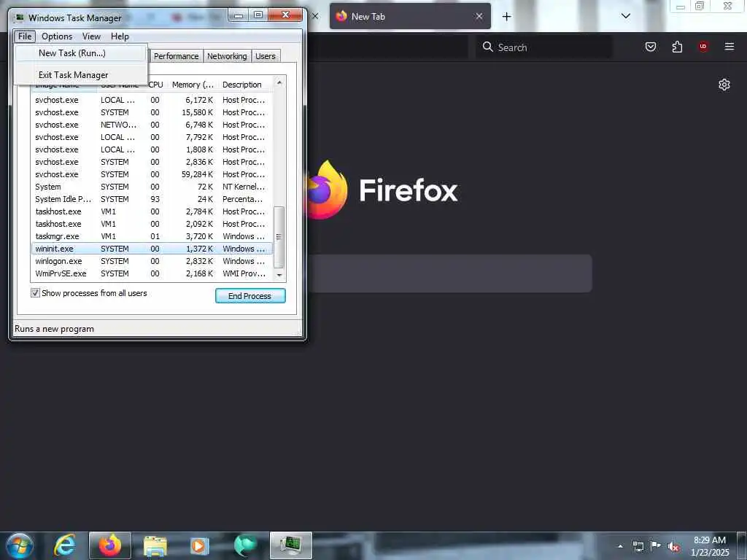
Task: Expand the list all tabs chevron
Action: tap(626, 16)
